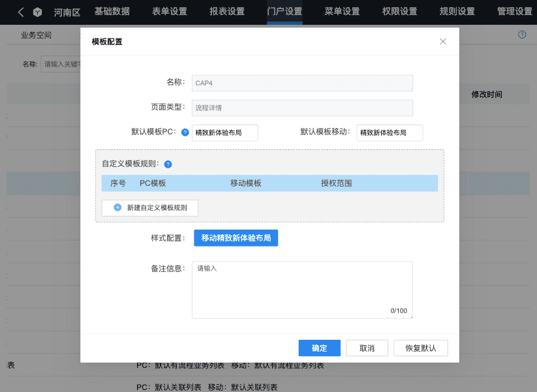537x392 pixels.
Task: Click the 移动精致新体验布局 style button
Action: coord(236,238)
